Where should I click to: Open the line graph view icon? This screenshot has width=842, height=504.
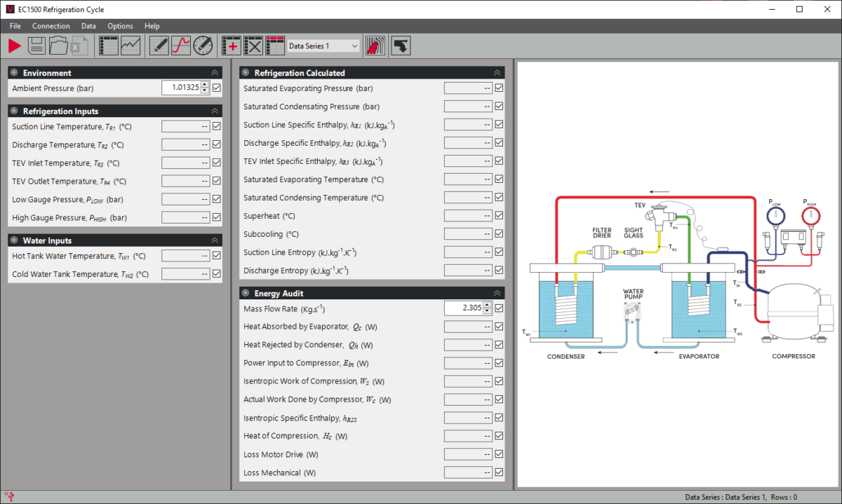(x=130, y=46)
